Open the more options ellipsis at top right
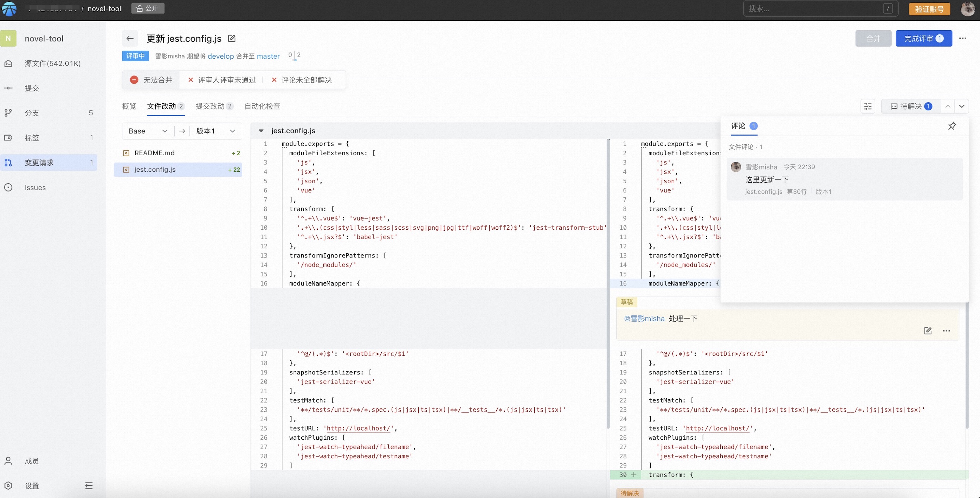The image size is (980, 498). click(962, 38)
